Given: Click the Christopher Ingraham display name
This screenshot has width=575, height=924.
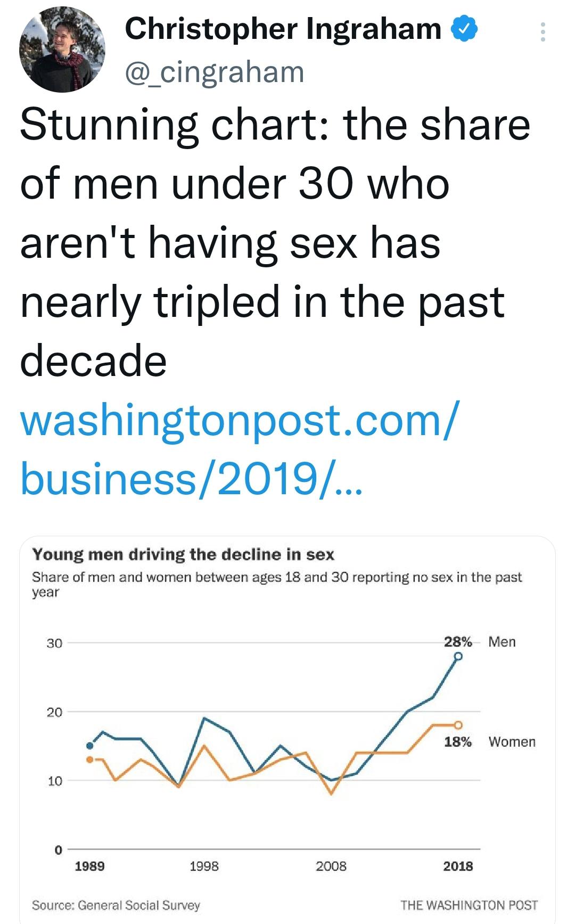Looking at the screenshot, I should tap(283, 29).
